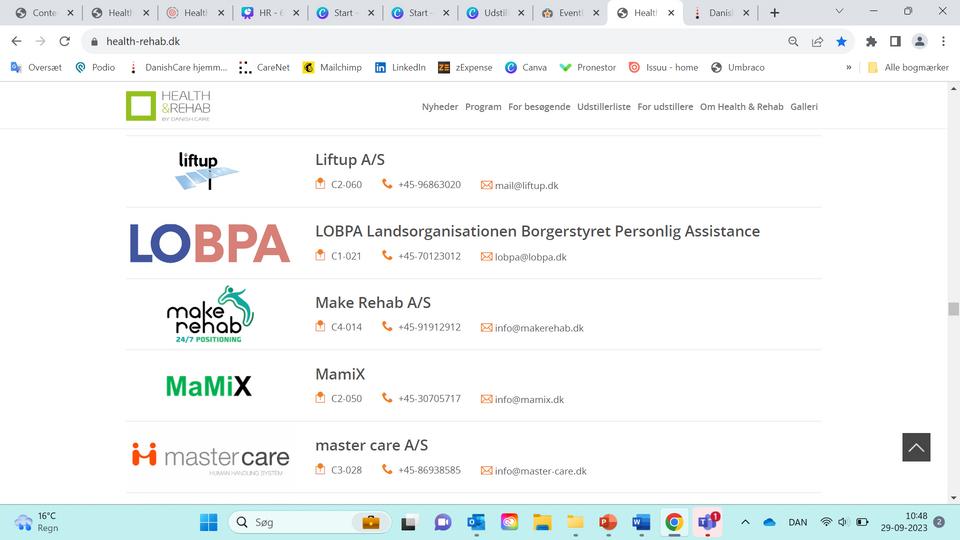Viewport: 960px width, 540px height.
Task: Open For udstillere menu item
Action: 665,107
